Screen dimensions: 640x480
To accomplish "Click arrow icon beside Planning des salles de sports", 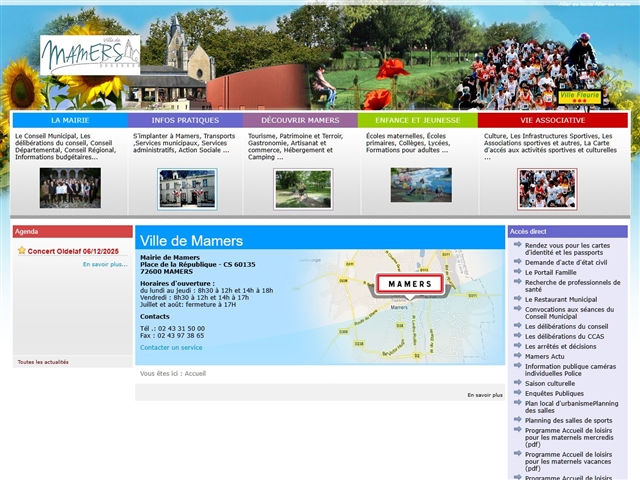I will pos(518,420).
